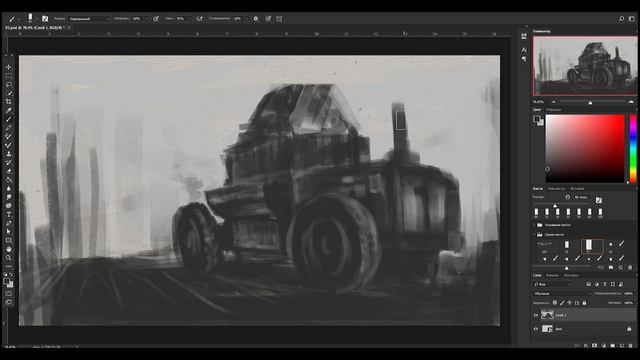Filter layers by pixel layers icon
The image size is (640, 360).
tap(589, 284)
